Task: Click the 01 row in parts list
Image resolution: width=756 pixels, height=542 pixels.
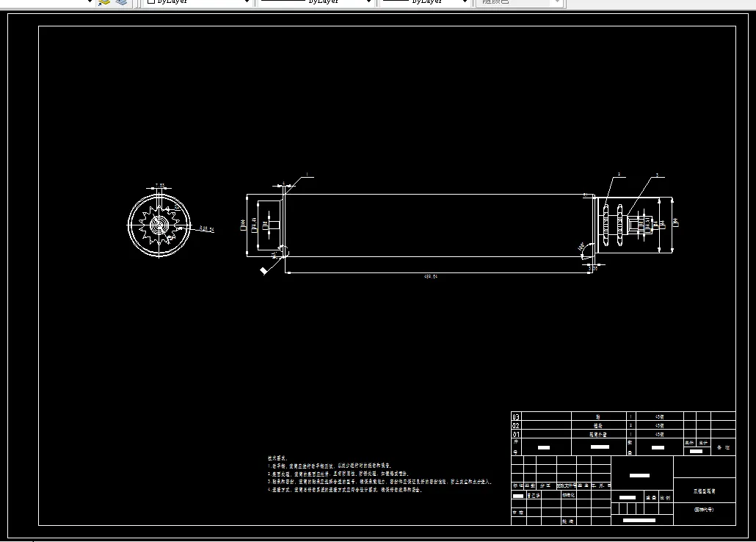Action: point(623,434)
